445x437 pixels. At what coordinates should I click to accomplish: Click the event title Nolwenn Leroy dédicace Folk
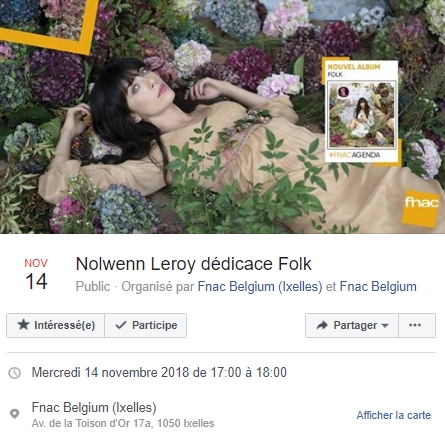click(x=194, y=264)
